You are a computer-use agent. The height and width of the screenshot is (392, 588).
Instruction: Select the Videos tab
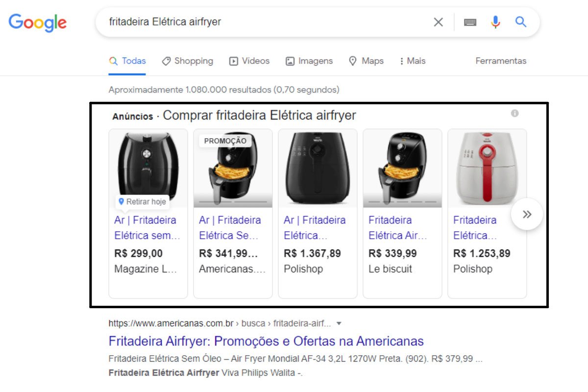click(249, 61)
